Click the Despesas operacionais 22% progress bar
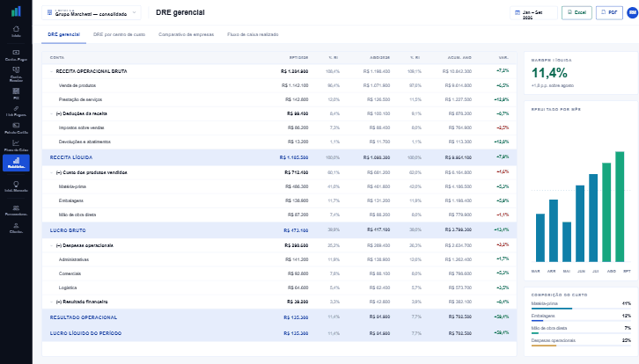Screen dimensions: 639x364 581,346
